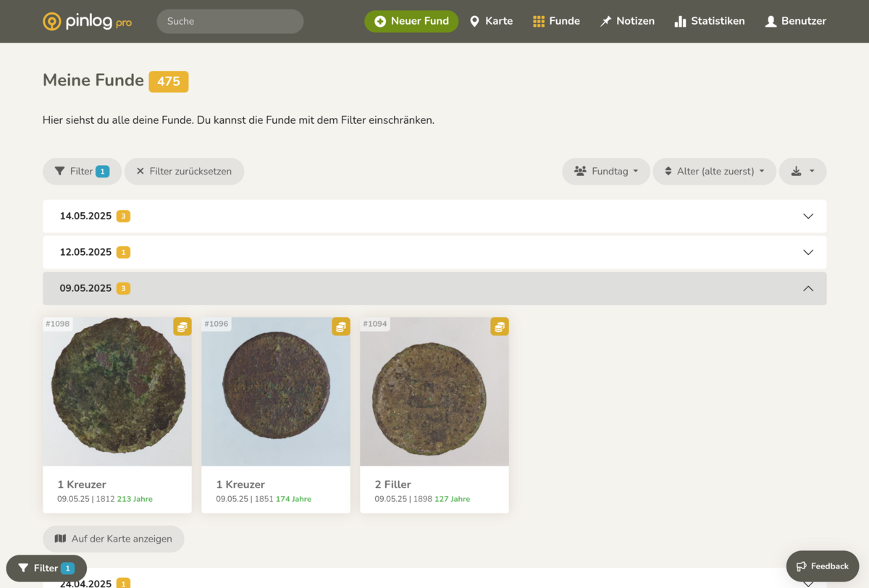
Task: Click up chevron of 09.05.2025 row
Action: point(808,288)
